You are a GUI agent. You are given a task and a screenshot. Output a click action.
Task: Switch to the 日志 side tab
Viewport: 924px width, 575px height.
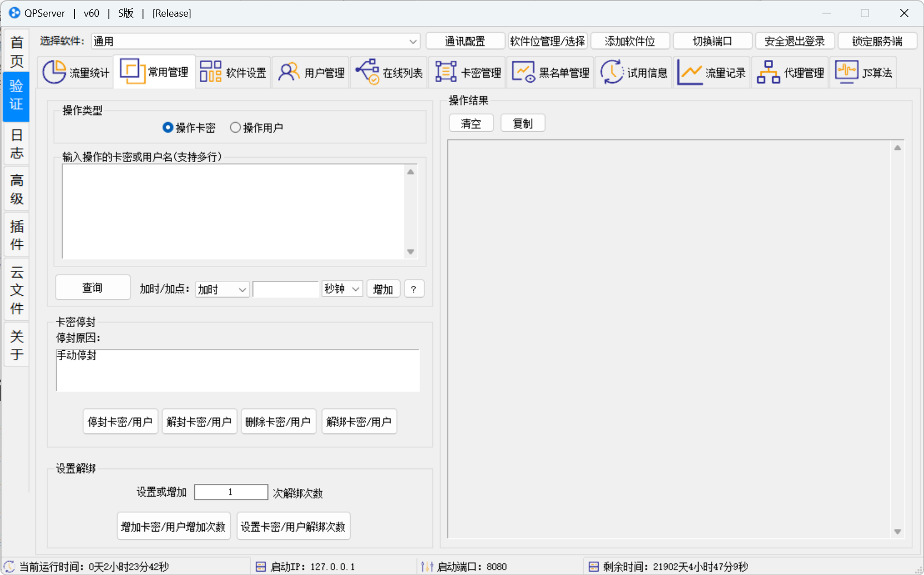(17, 144)
